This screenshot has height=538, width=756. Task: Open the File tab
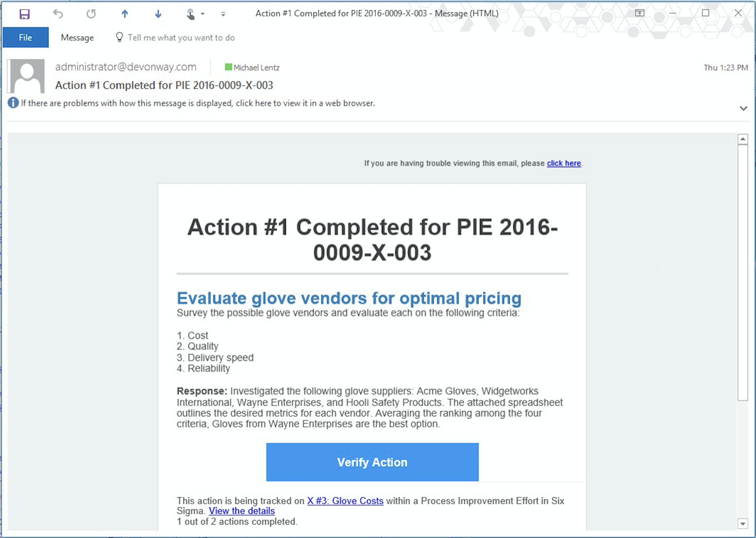(26, 37)
